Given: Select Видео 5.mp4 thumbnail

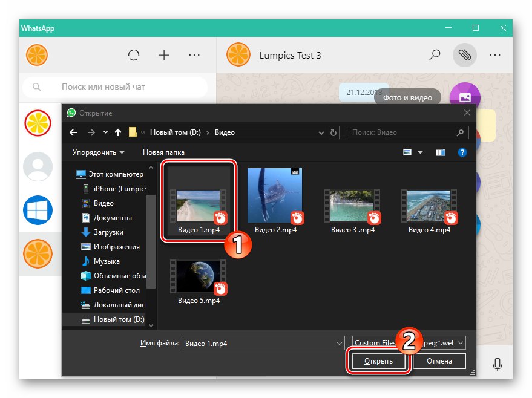Looking at the screenshot, I should (x=199, y=276).
